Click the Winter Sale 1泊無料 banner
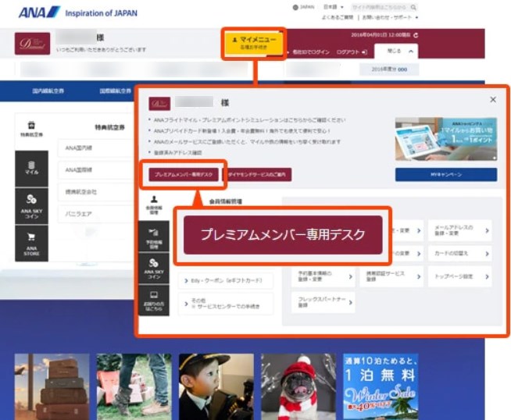The height and width of the screenshot is (420, 511). (381, 386)
